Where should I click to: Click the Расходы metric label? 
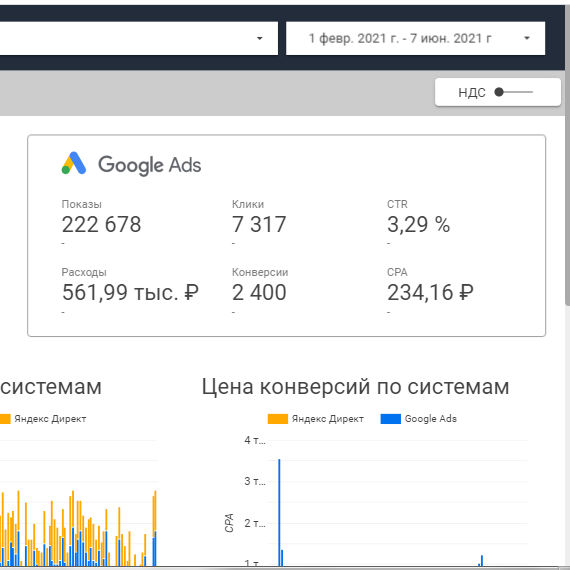pos(84,272)
